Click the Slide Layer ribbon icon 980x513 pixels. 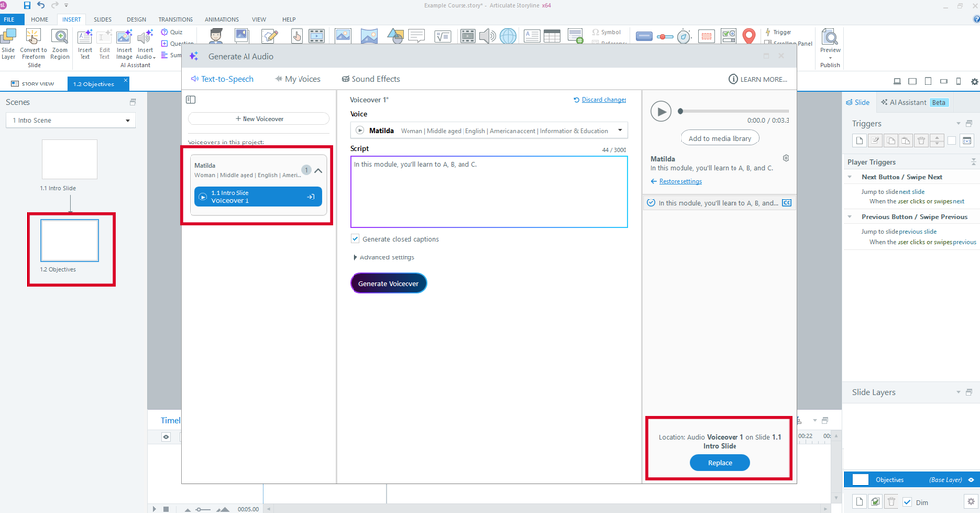tap(8, 37)
